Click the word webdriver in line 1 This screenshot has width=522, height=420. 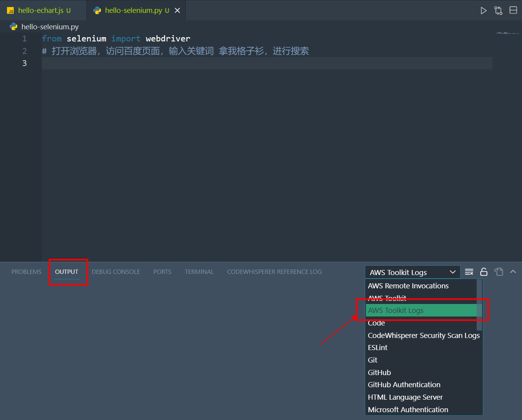168,39
